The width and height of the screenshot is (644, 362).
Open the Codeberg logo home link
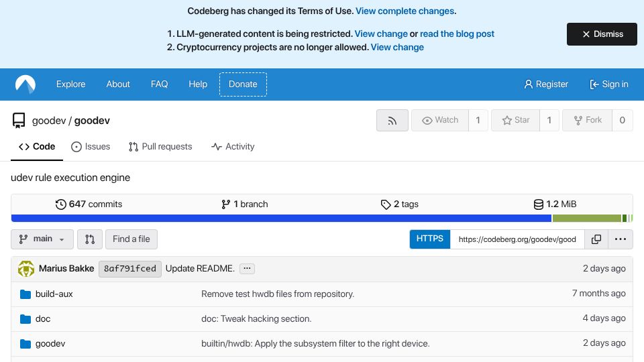pyautogui.click(x=25, y=84)
